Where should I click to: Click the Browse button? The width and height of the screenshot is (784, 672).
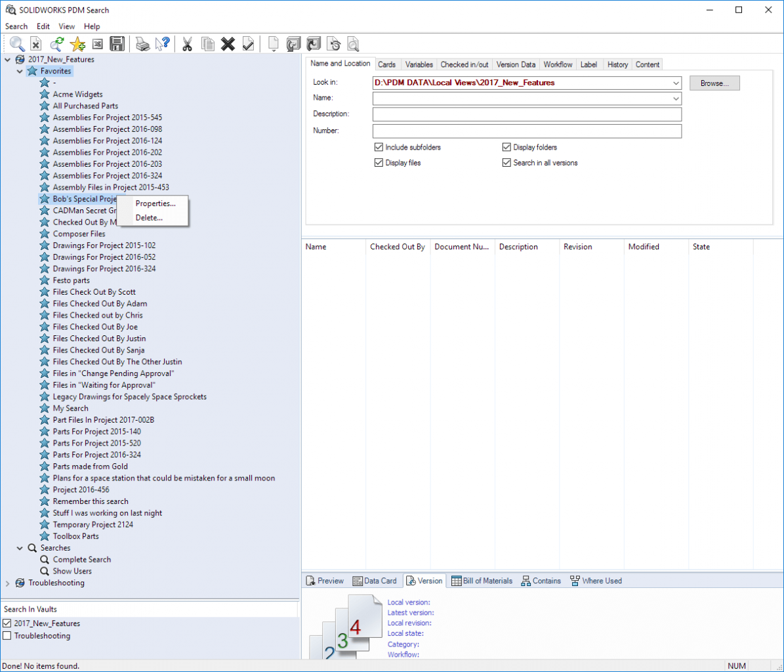click(x=714, y=83)
